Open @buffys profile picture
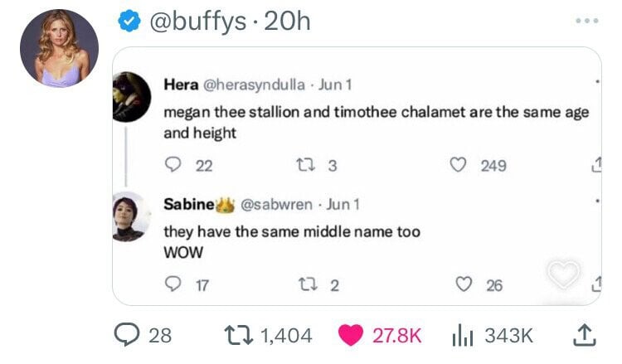 (59, 48)
